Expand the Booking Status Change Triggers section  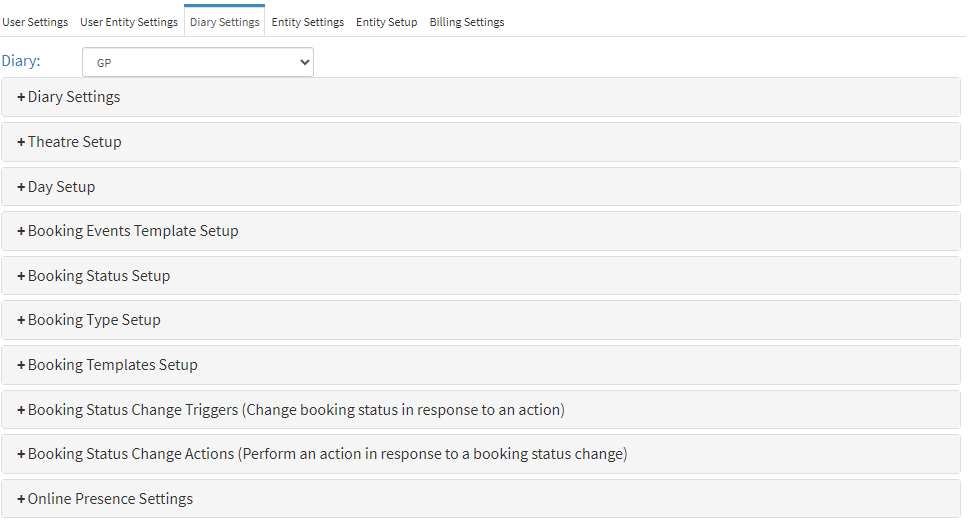(x=296, y=410)
